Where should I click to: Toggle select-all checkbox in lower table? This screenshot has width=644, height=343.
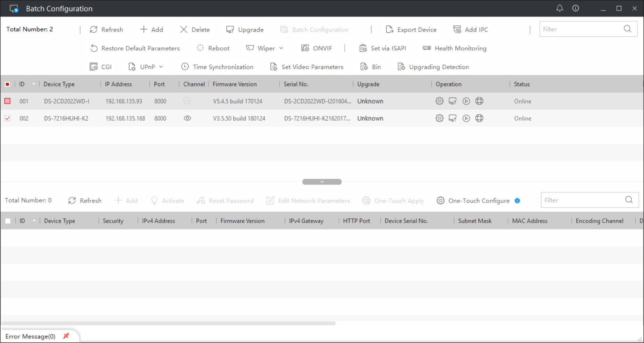(8, 221)
